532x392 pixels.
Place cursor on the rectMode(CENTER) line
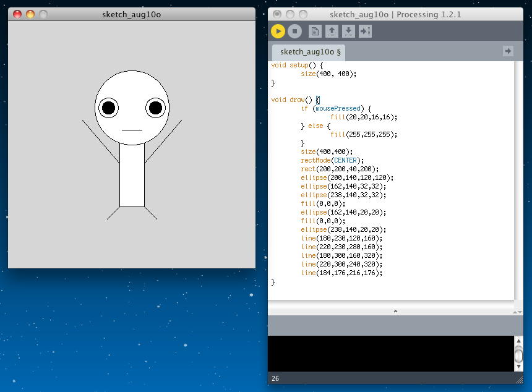click(x=332, y=160)
